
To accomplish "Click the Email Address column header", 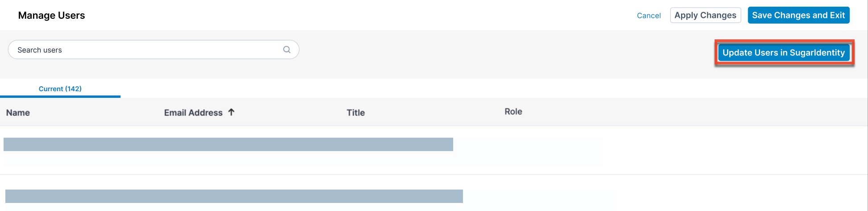I will 193,113.
